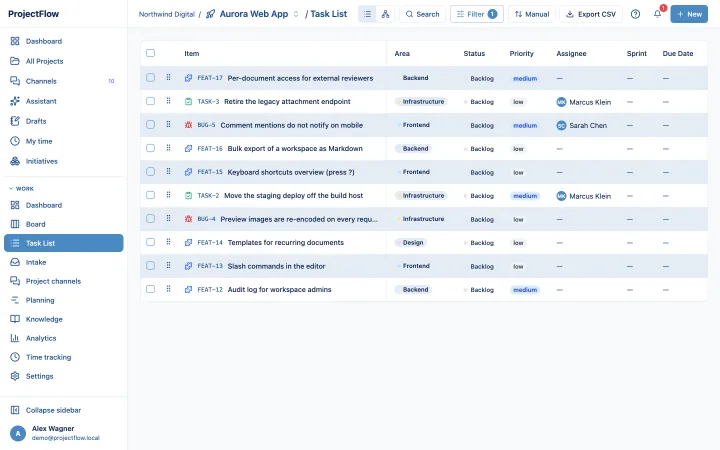Viewport: 720px width, 450px height.
Task: Click the bug icon for BUG-4
Action: [x=188, y=219]
